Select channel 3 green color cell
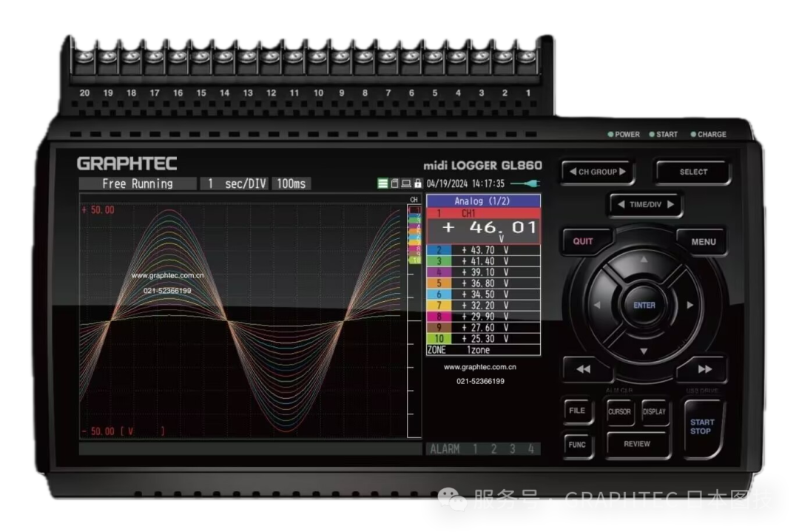 click(x=439, y=261)
